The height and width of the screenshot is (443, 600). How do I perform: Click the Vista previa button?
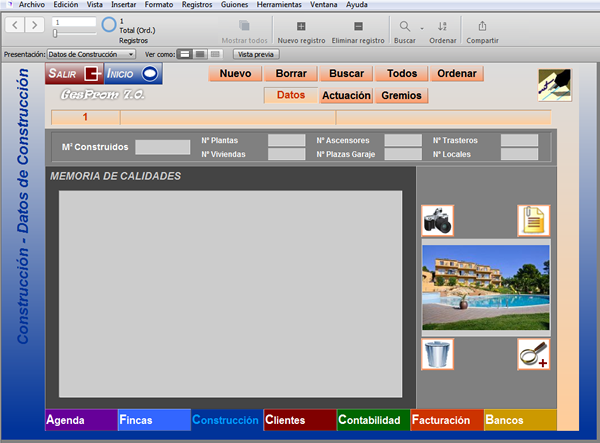click(x=256, y=54)
